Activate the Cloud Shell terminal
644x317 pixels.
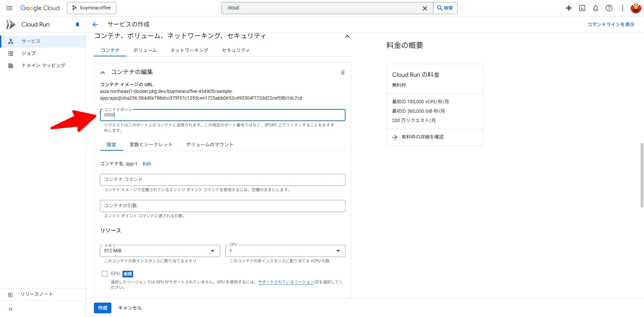(582, 8)
